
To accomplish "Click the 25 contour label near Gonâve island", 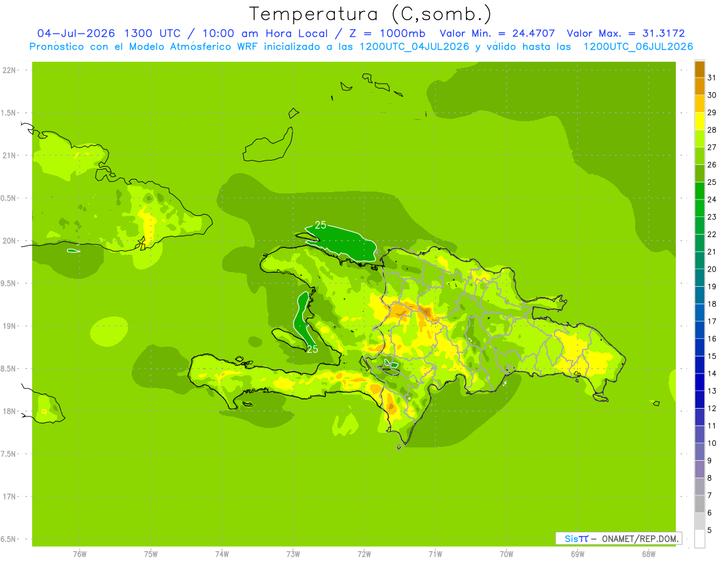I will (x=312, y=349).
